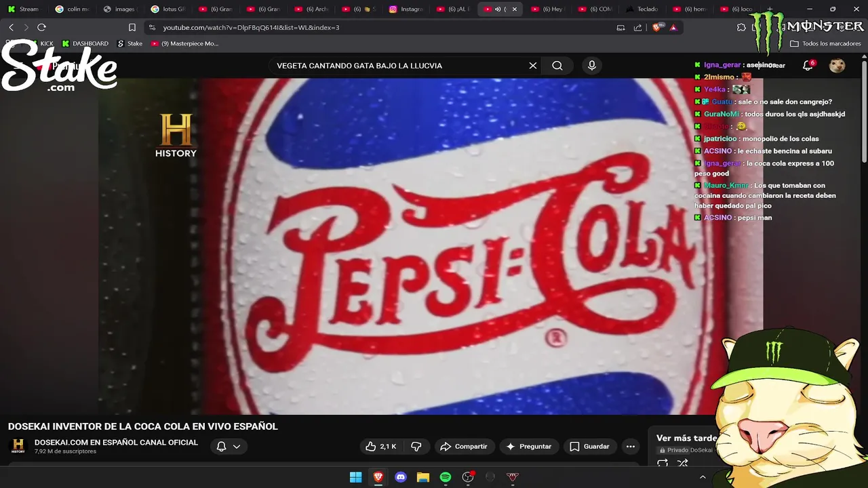Screen dimensions: 868x488
Task: Click the channel's History avatar icon
Action: point(18,446)
